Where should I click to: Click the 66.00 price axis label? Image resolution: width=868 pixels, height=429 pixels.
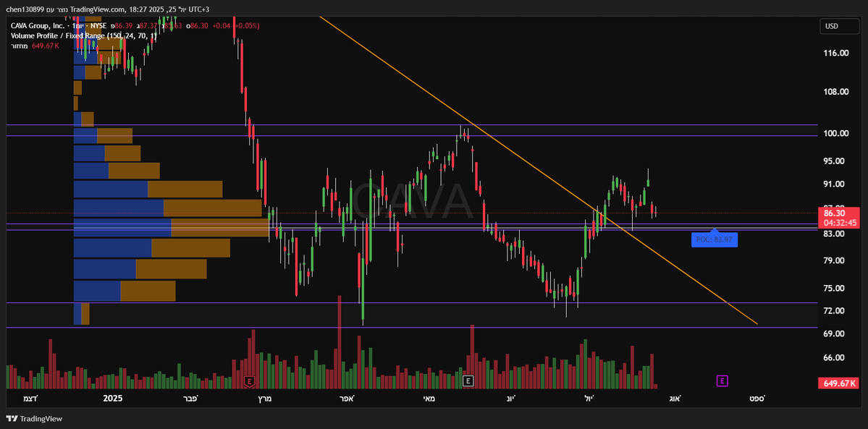click(x=834, y=357)
